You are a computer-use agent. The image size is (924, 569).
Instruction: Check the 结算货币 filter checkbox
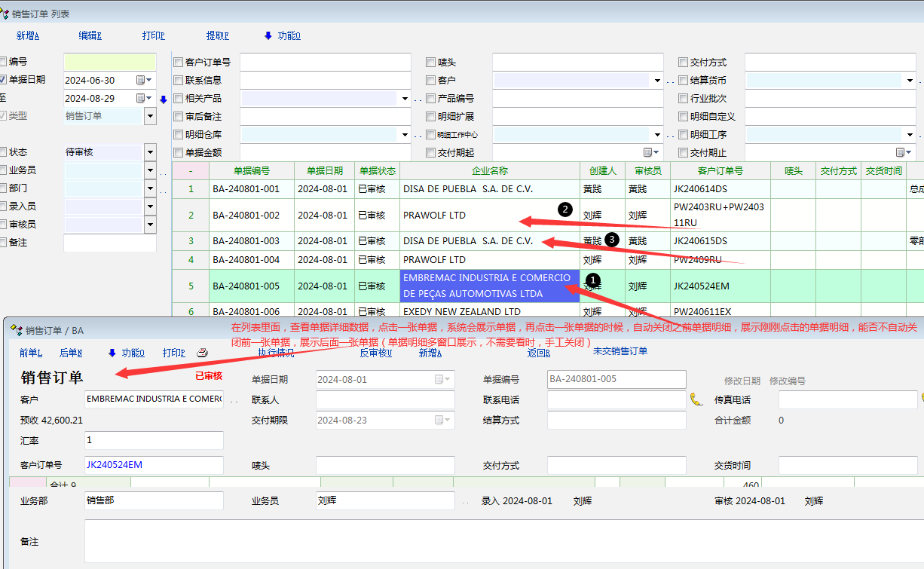coord(684,81)
